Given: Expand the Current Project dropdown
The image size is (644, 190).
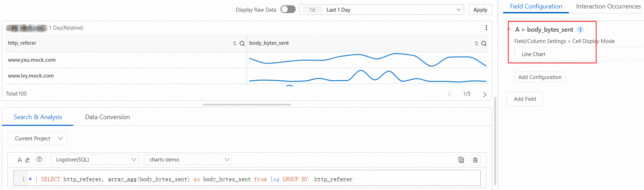Looking at the screenshot, I should pyautogui.click(x=37, y=138).
